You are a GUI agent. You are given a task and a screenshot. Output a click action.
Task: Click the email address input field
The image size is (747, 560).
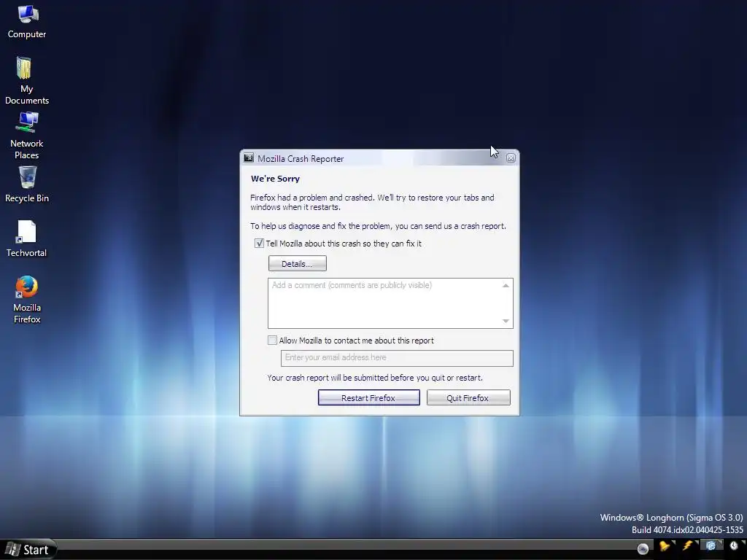click(397, 358)
